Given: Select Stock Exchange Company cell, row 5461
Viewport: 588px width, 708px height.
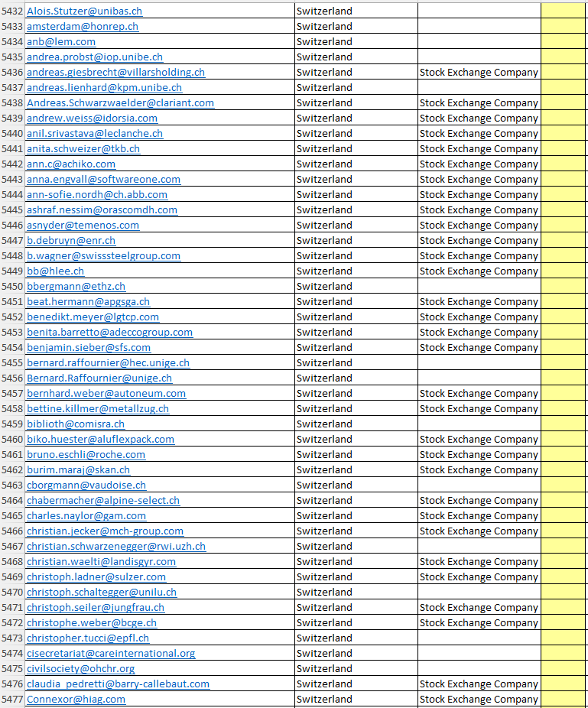Looking at the screenshot, I should click(x=479, y=455).
